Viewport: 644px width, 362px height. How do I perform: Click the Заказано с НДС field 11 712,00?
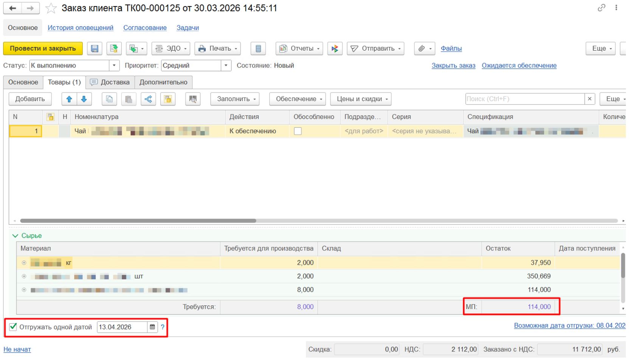click(570, 350)
